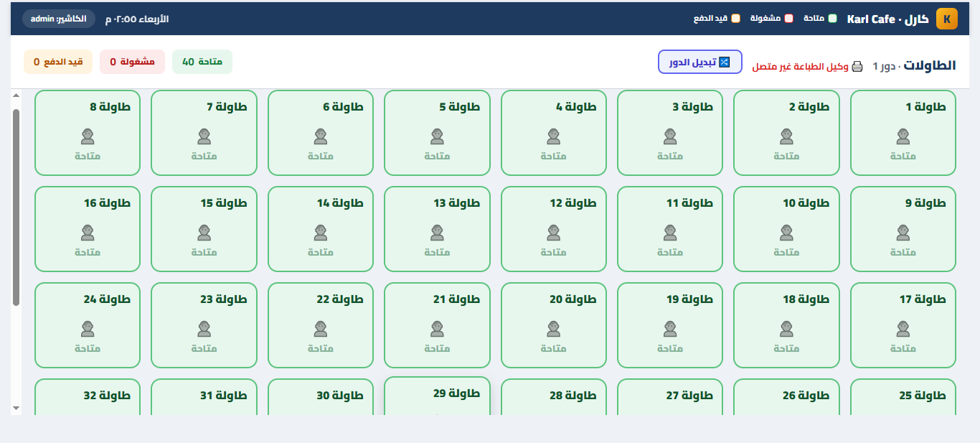Image resolution: width=980 pixels, height=443 pixels.
Task: Select the طاولة 18 table card
Action: (787, 325)
